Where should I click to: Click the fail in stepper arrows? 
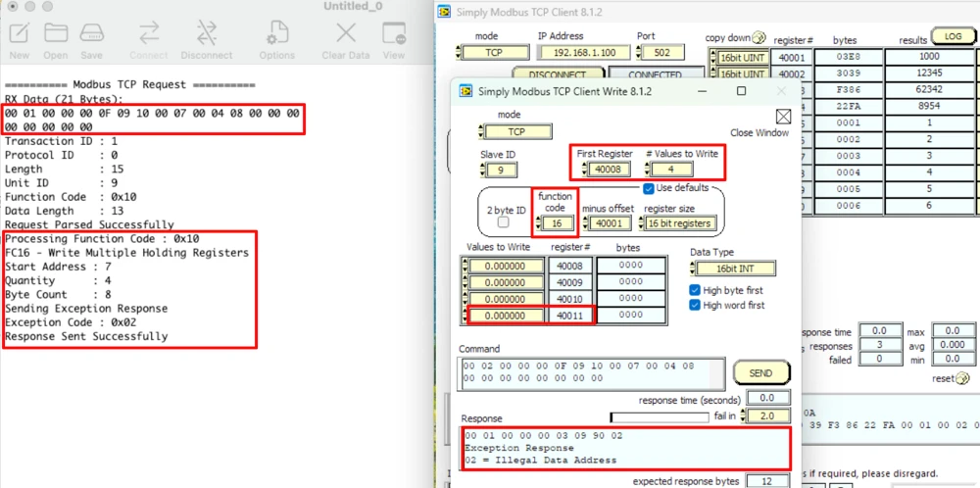tap(743, 415)
